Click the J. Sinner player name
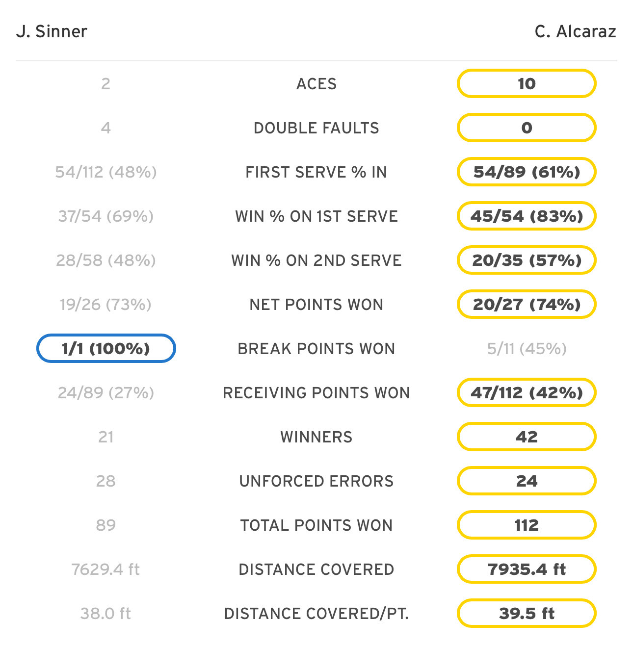This screenshot has width=633, height=672. pos(52,31)
